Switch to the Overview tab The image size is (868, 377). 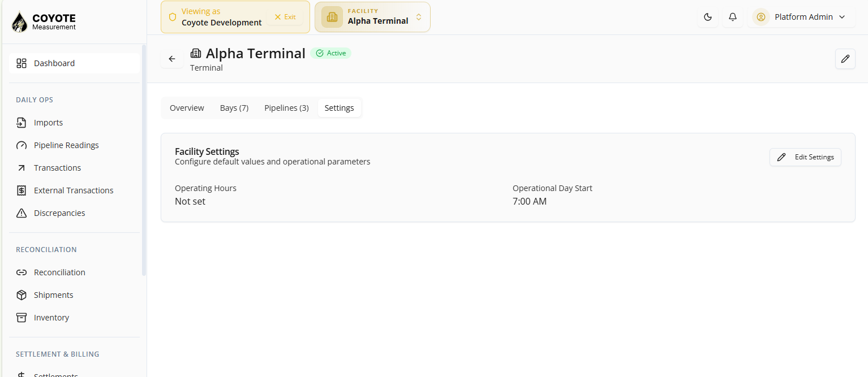[187, 108]
